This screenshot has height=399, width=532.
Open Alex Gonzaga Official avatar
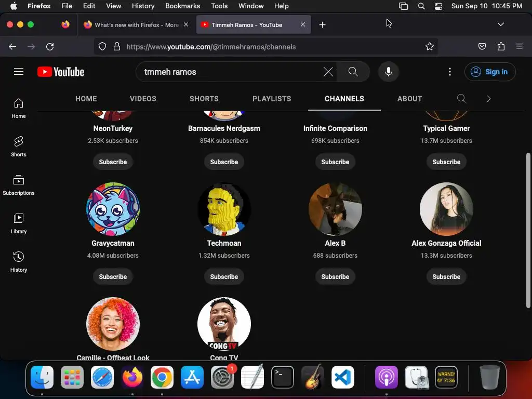click(446, 209)
